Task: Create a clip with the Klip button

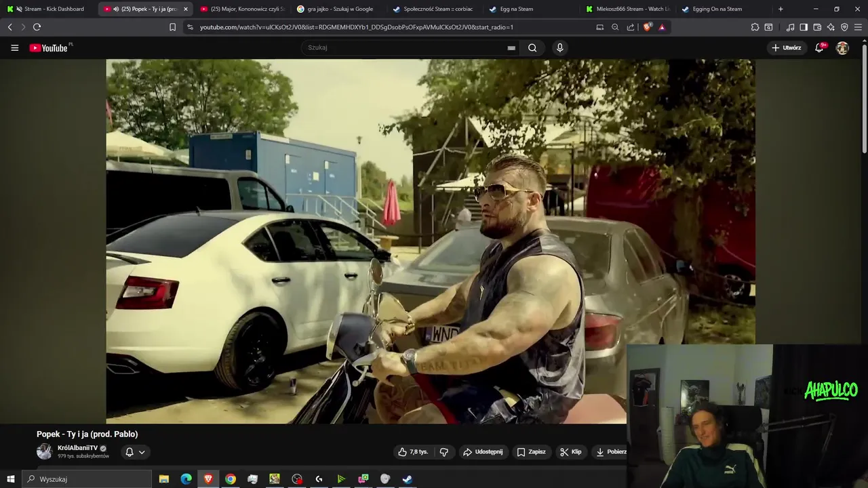Action: tap(571, 452)
